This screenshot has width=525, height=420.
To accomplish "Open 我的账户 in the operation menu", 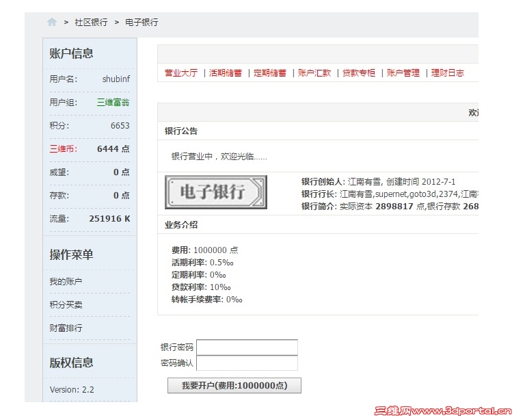I will click(66, 282).
